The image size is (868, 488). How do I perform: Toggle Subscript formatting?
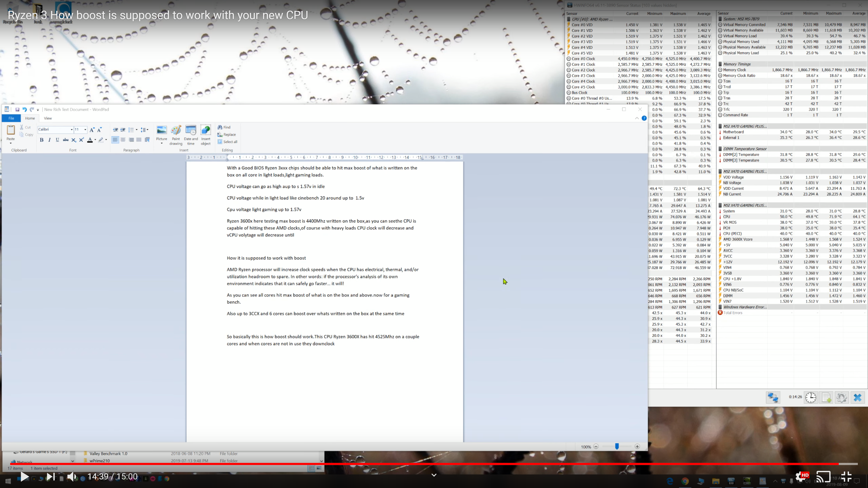point(73,140)
